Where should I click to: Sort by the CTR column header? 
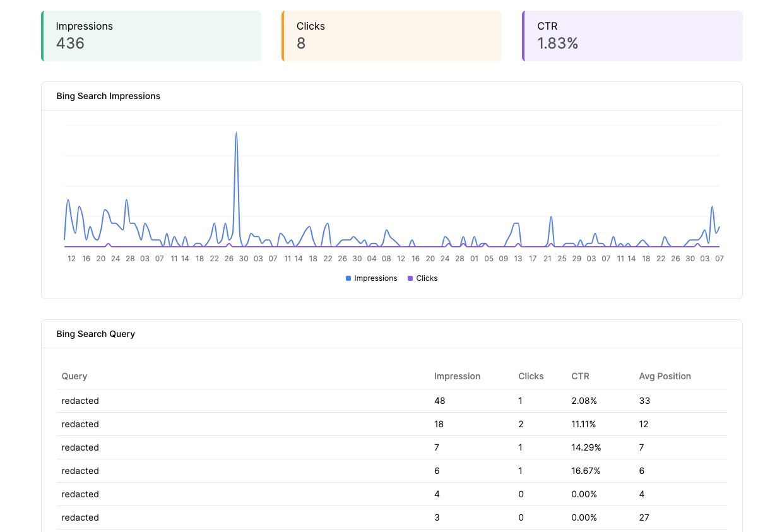(x=580, y=376)
